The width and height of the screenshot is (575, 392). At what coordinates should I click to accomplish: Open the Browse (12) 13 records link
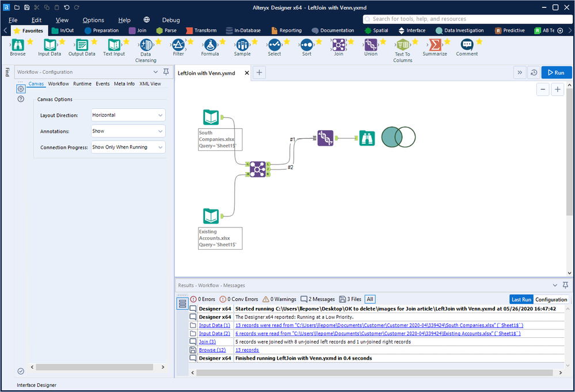247,350
